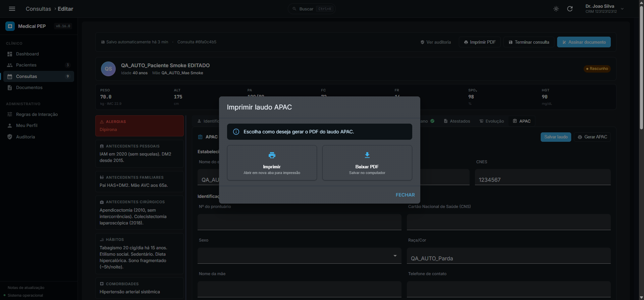The image size is (644, 300).
Task: Open the Sexo dropdown
Action: pos(300,256)
